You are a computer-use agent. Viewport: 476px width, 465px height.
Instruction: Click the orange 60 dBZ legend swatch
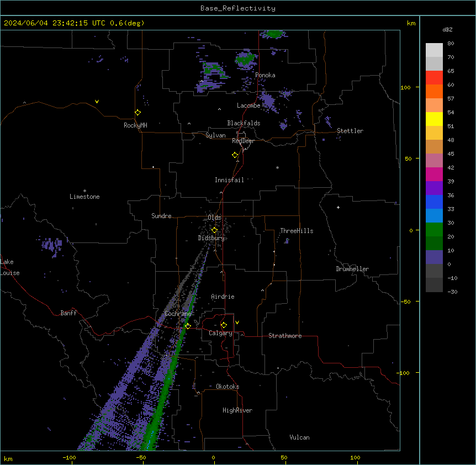click(434, 91)
